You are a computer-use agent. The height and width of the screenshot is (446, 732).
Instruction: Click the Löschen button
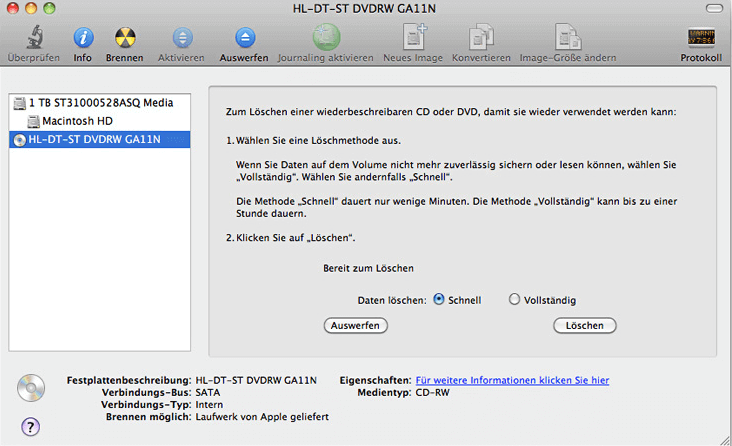[584, 326]
